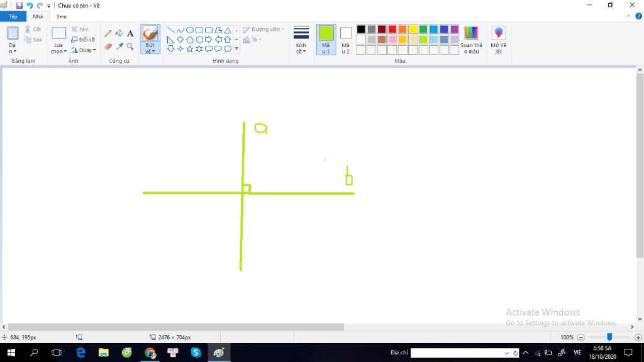Select the Magnifier tool
The height and width of the screenshot is (362, 644).
(x=130, y=47)
